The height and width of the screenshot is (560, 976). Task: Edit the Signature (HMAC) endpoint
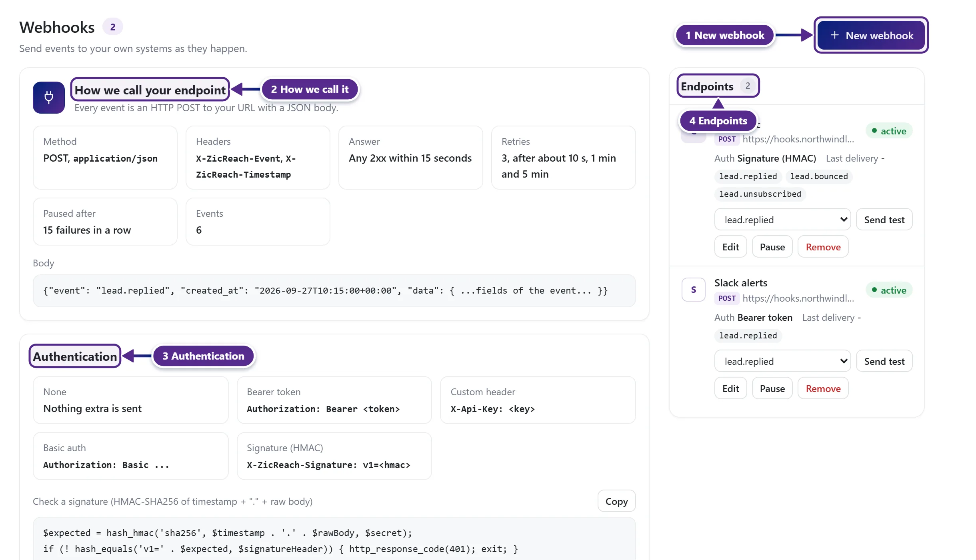(x=730, y=247)
